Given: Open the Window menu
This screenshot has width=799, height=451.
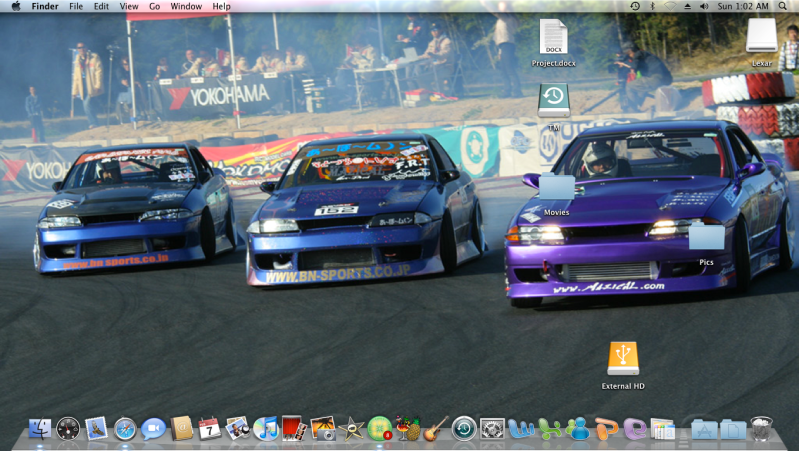Looking at the screenshot, I should click(186, 6).
